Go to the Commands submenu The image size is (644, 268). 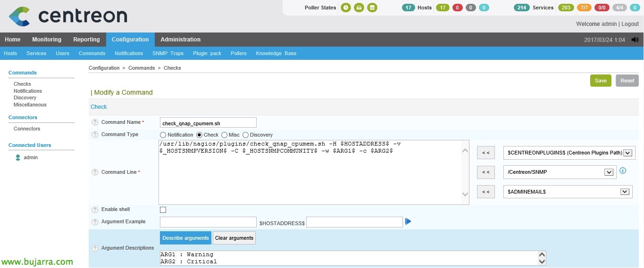point(92,54)
